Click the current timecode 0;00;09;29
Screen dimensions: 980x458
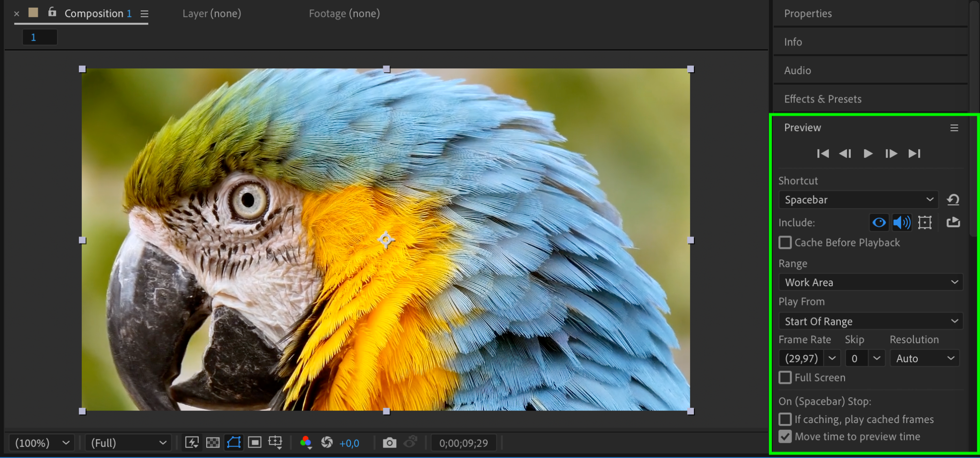[463, 443]
